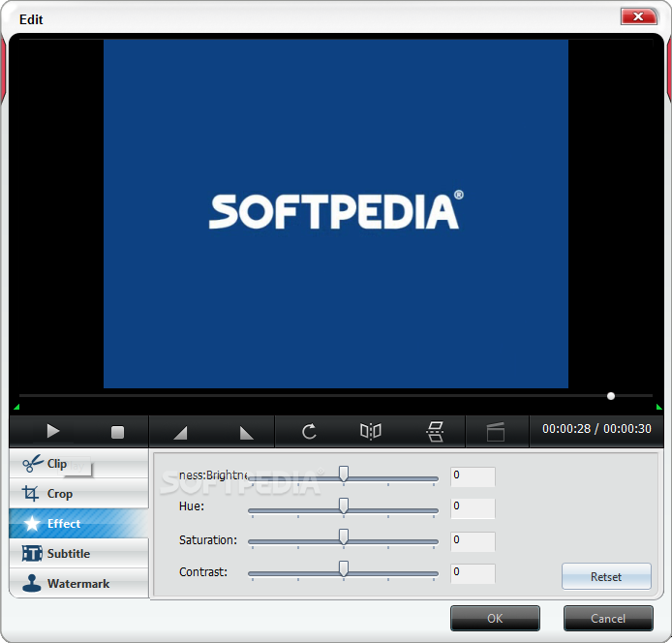Click the right green trim marker
The image size is (672, 643).
coord(659,407)
